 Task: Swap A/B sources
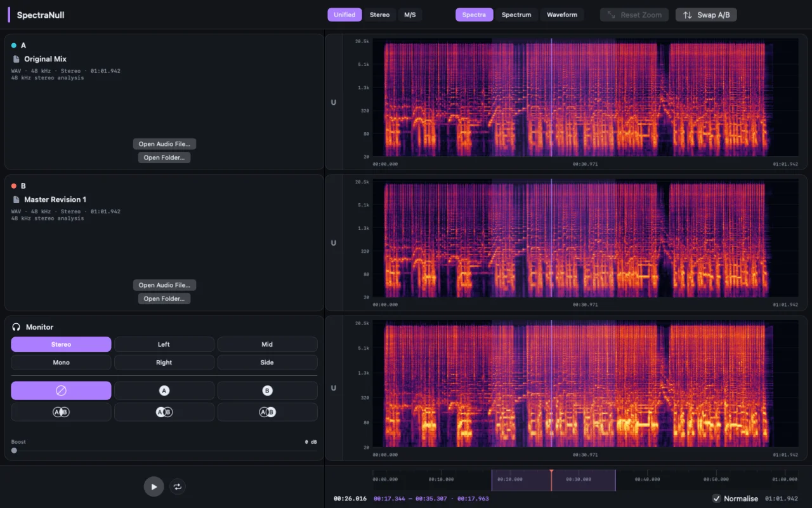point(706,15)
